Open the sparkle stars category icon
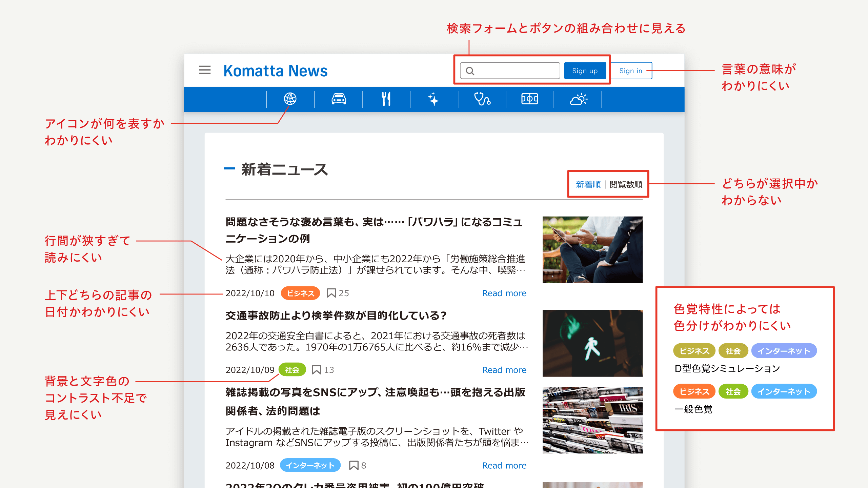Image resolution: width=868 pixels, height=488 pixels. [x=433, y=99]
